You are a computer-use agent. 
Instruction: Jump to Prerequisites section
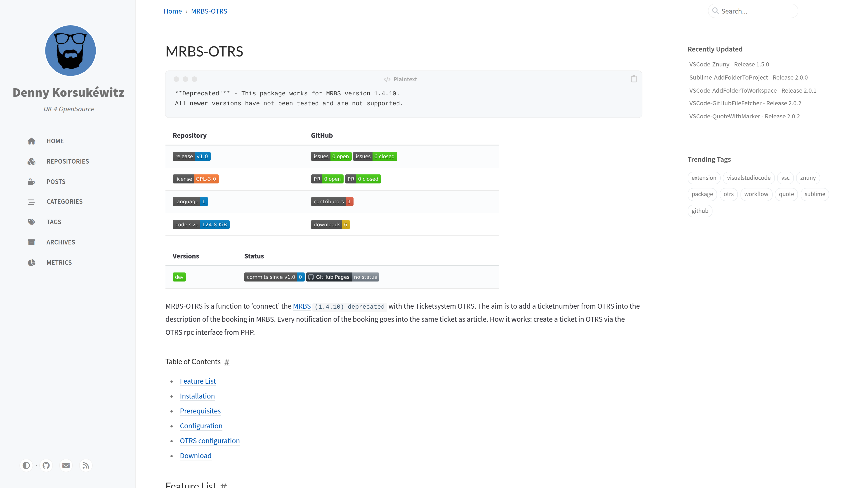pos(200,411)
